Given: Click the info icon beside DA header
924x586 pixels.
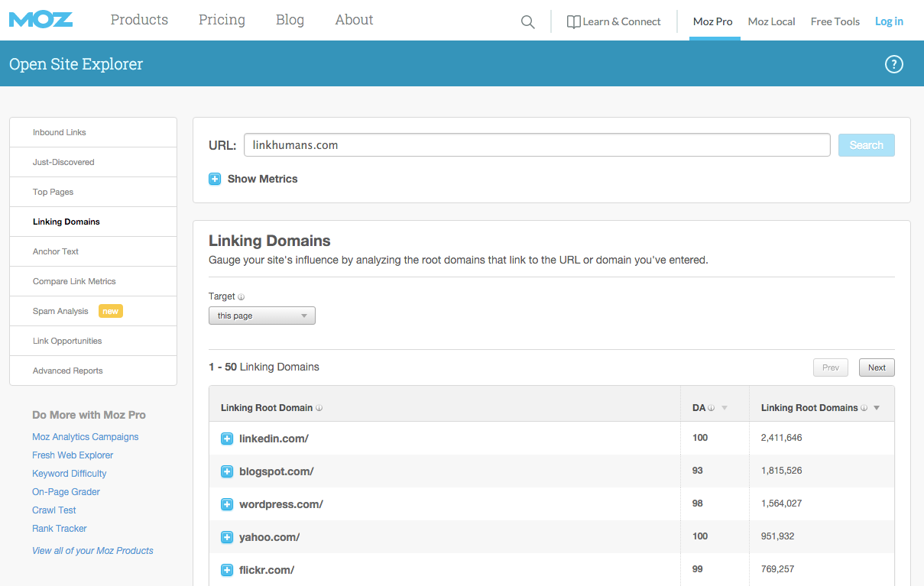Looking at the screenshot, I should [711, 408].
